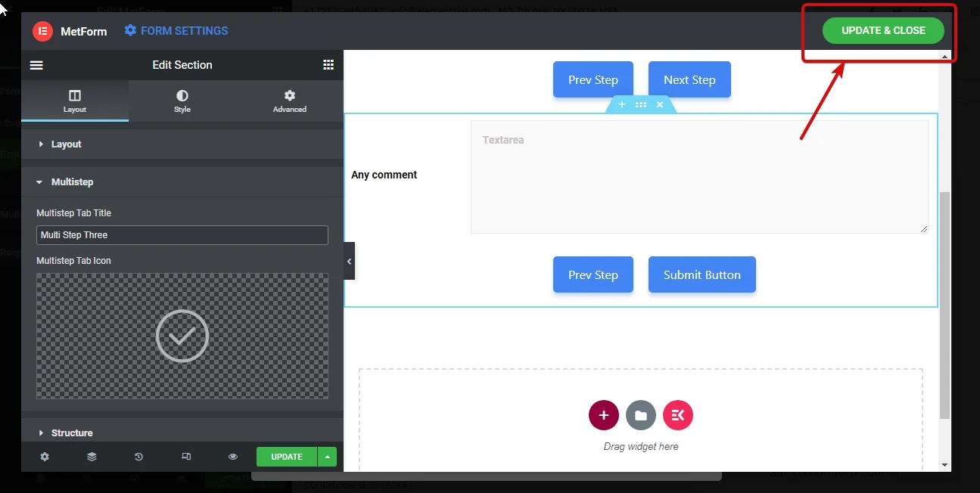
Task: Click the upper Prev Step button
Action: point(593,79)
